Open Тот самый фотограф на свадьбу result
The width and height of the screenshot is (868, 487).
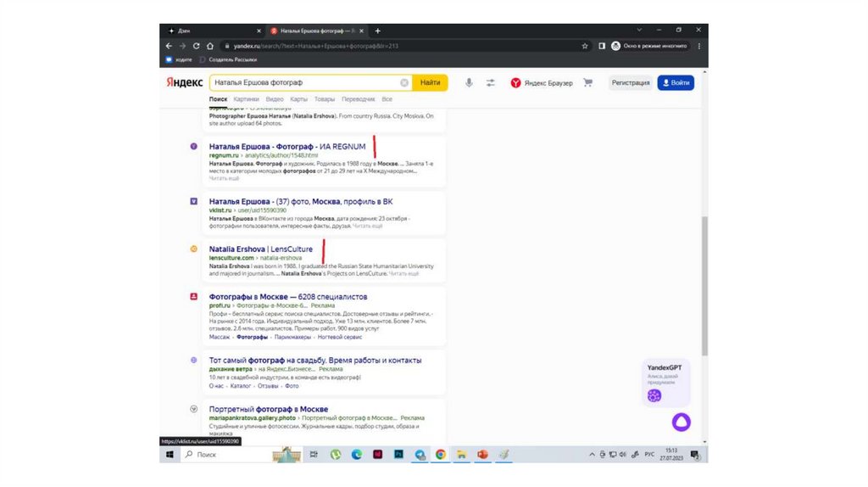tap(315, 360)
